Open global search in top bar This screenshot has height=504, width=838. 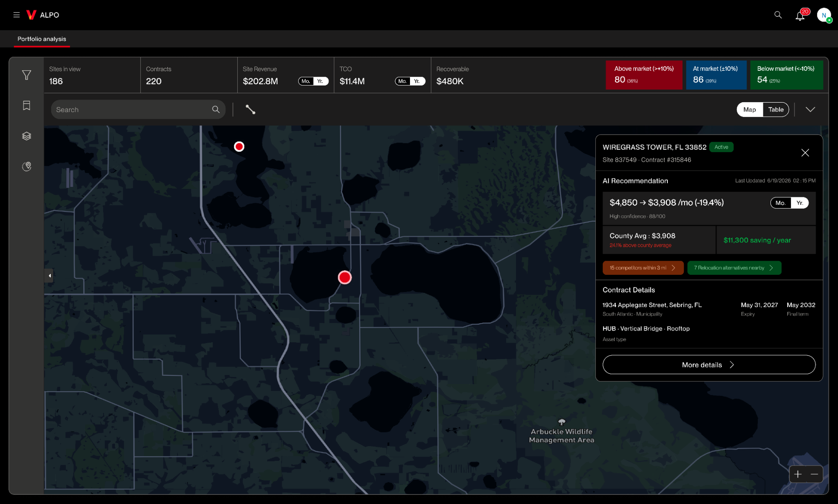click(778, 15)
